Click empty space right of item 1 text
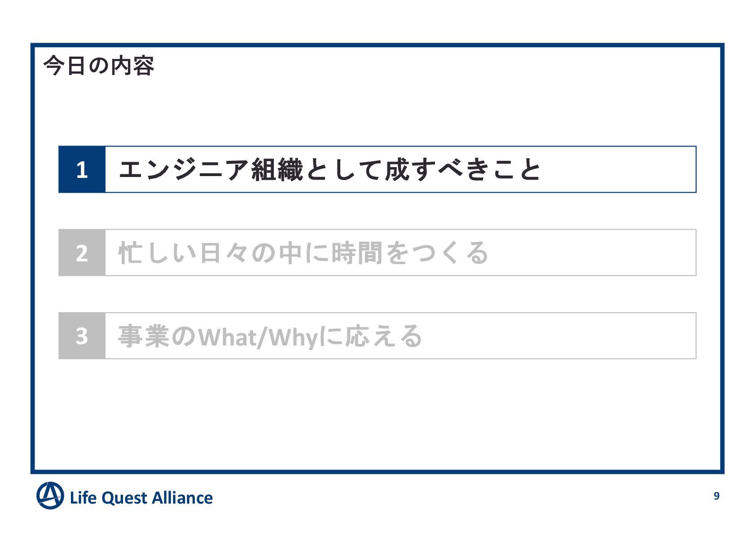The image size is (756, 535). click(x=620, y=170)
